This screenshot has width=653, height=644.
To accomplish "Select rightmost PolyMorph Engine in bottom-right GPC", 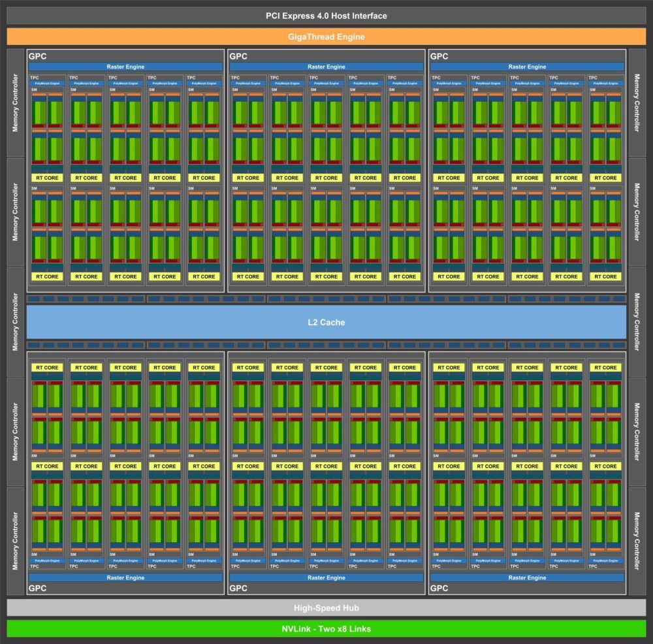I will point(605,560).
